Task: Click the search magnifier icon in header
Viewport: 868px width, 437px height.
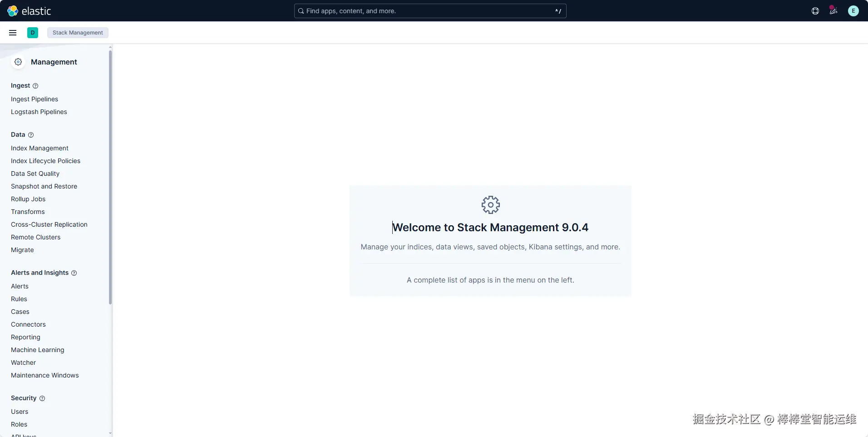Action: [301, 11]
